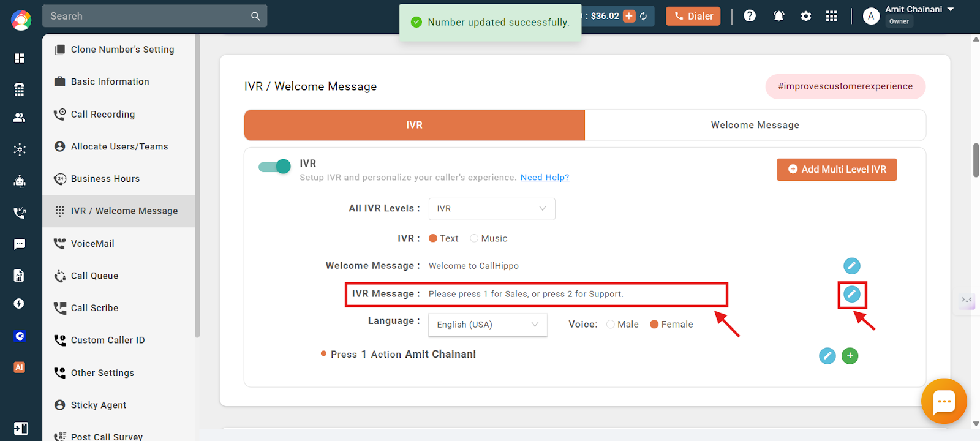Screen dimensions: 980x441
Task: Click the Search input field
Action: 155,16
